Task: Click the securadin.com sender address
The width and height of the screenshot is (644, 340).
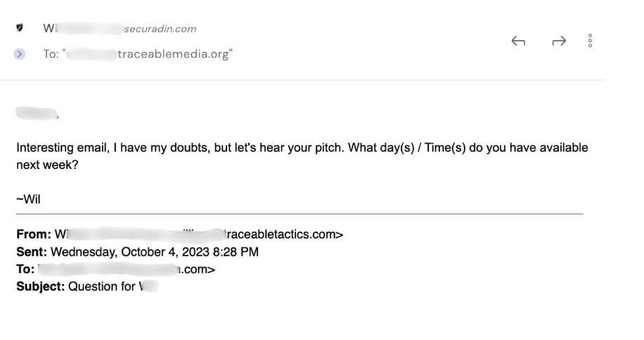Action: point(160,29)
